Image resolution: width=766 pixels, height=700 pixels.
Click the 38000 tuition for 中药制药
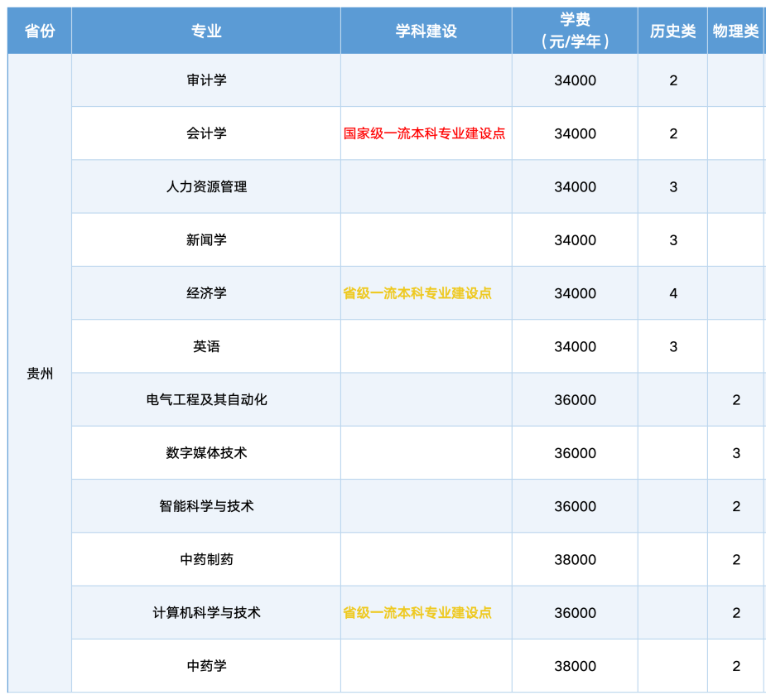(575, 560)
